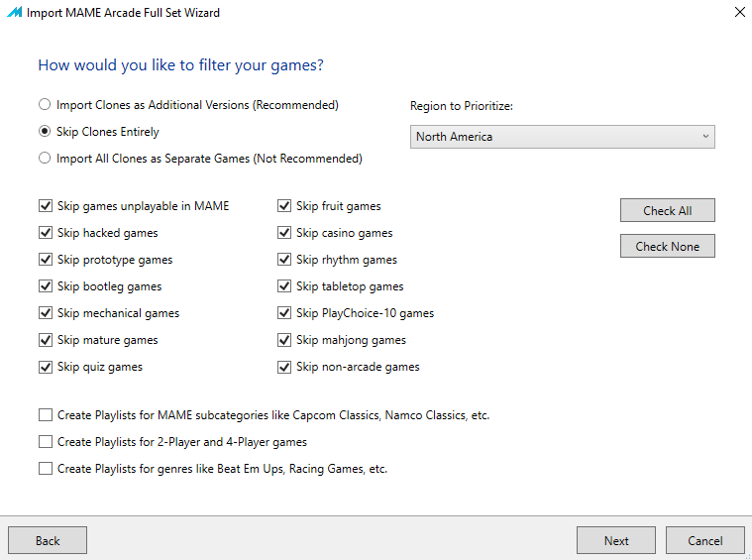Enable playlists for 2-Player and 4-Player games
Screen dimensions: 752x560
point(46,442)
